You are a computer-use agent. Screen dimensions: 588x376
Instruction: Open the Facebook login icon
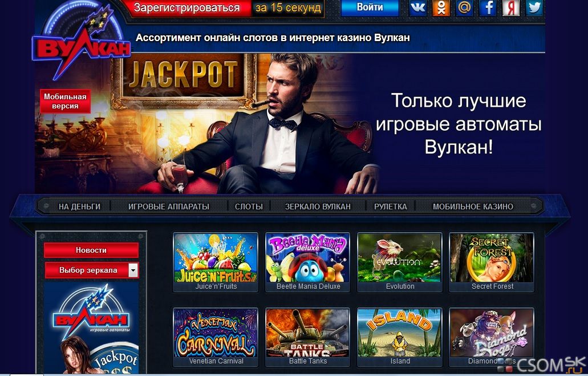click(488, 8)
